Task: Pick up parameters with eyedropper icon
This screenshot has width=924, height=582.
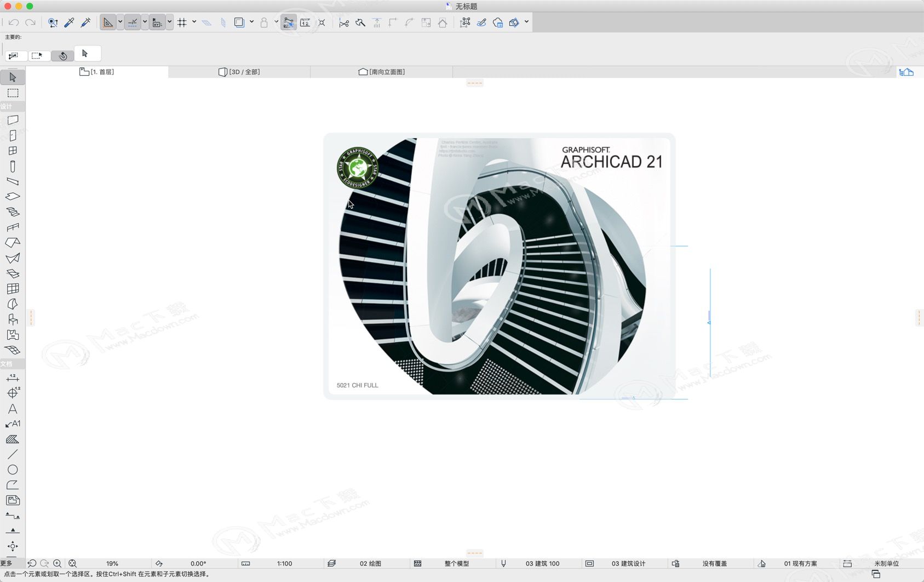Action: pyautogui.click(x=69, y=22)
